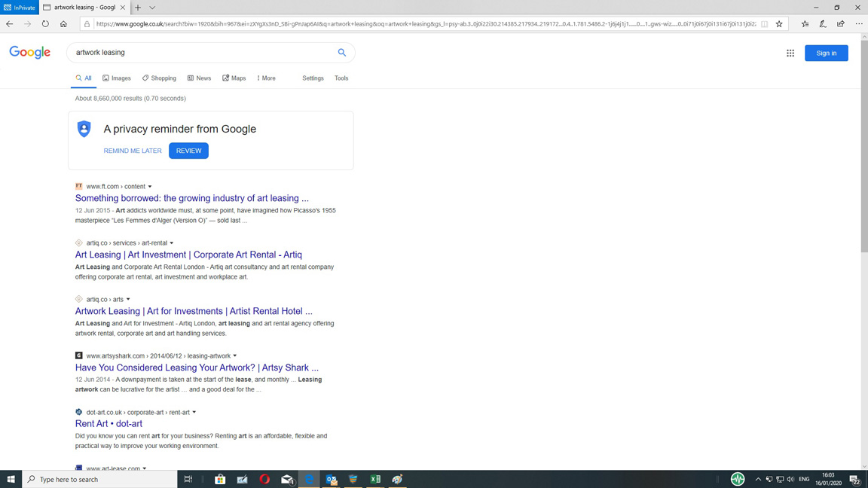Image resolution: width=868 pixels, height=488 pixels.
Task: Open the More search filters menu
Action: 266,78
